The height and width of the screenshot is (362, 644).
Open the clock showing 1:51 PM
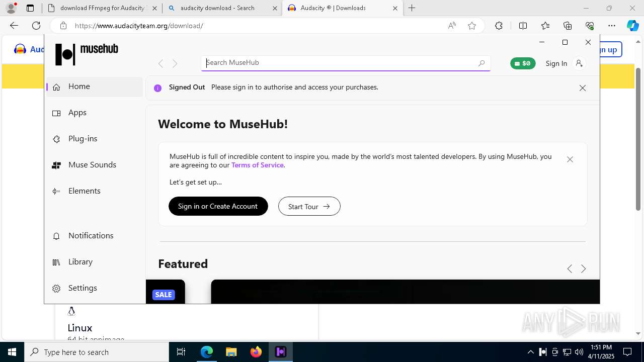point(601,352)
